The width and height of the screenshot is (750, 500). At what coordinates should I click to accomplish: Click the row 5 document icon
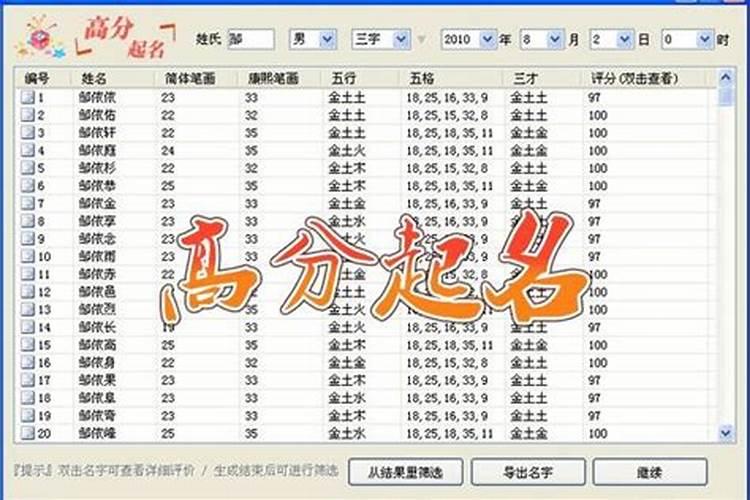point(28,168)
